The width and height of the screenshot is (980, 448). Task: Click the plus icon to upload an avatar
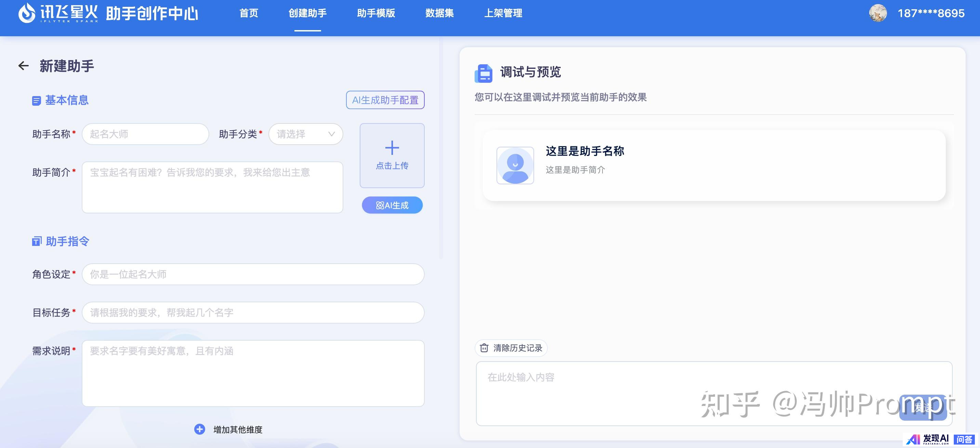click(x=392, y=148)
